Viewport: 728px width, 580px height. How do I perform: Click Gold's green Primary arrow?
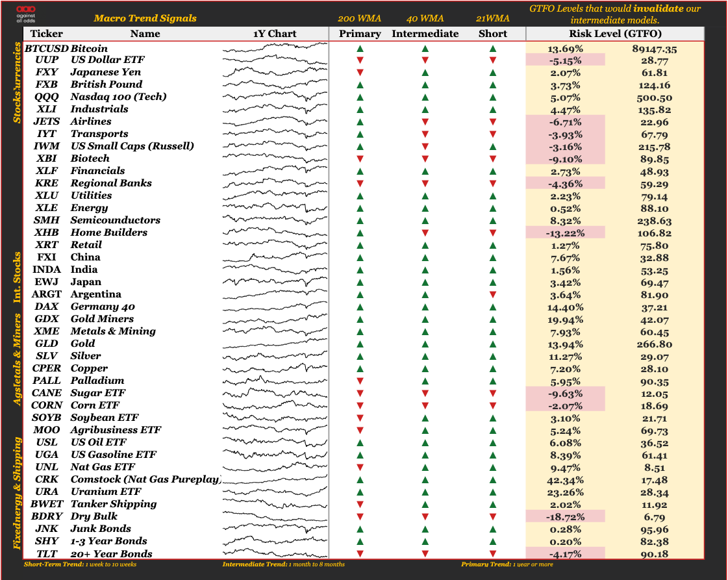360,344
